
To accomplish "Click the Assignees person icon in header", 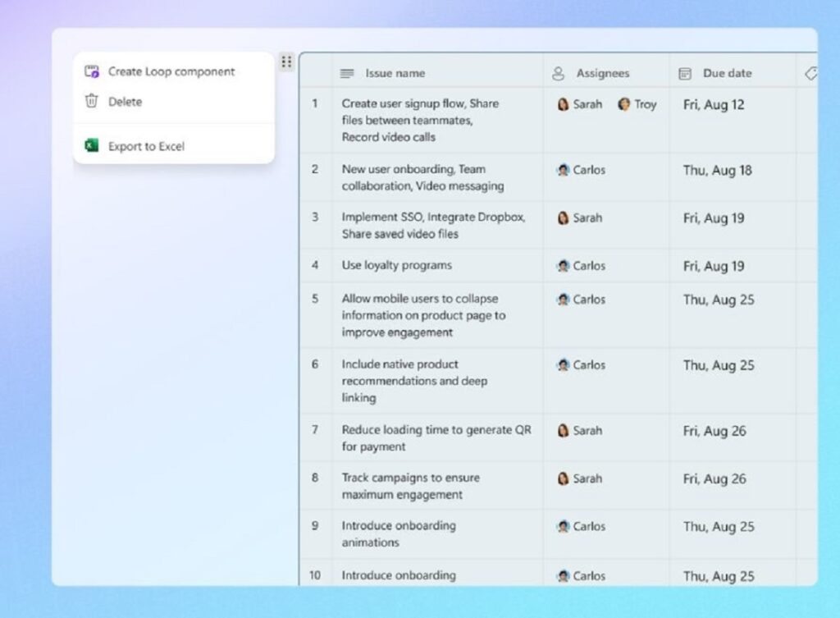I will (559, 74).
